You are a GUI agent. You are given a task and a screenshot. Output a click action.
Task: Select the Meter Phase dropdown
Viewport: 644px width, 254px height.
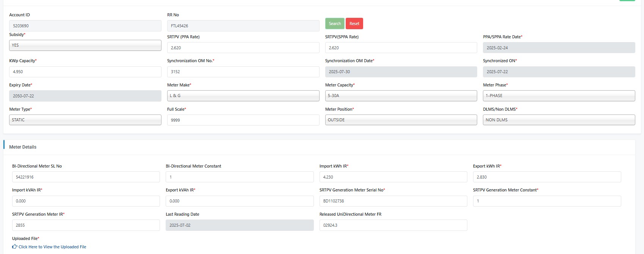pos(559,96)
